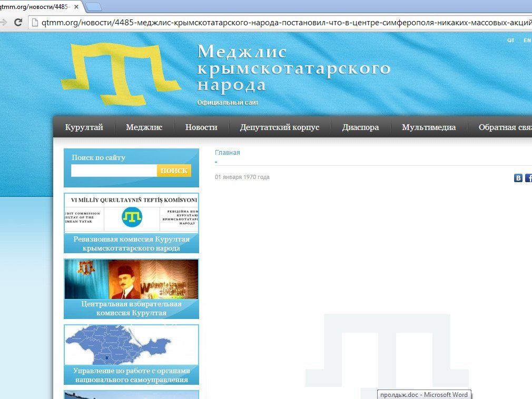The width and height of the screenshot is (532, 399).
Task: Follow the Главная breadcrumb link
Action: pos(227,153)
